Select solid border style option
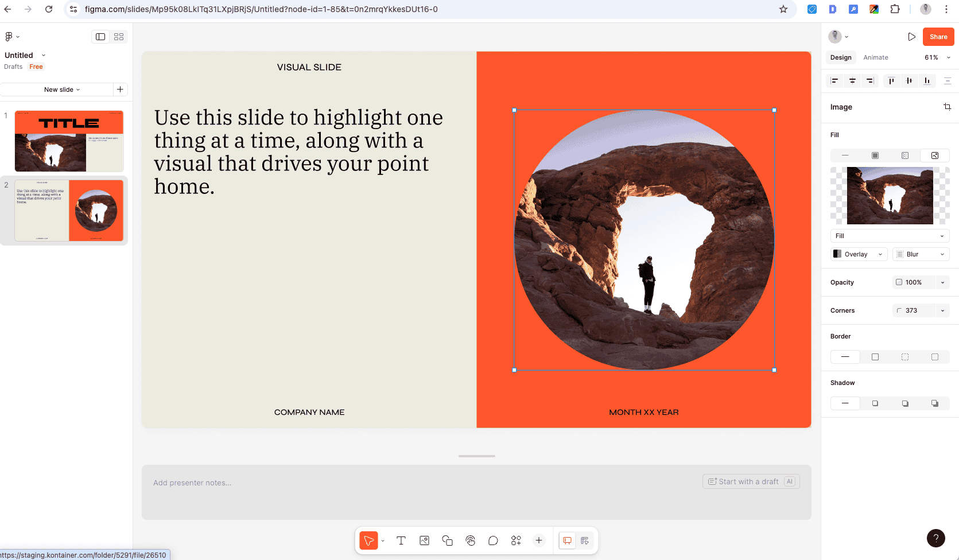Screen dimensions: 959x560 point(875,357)
